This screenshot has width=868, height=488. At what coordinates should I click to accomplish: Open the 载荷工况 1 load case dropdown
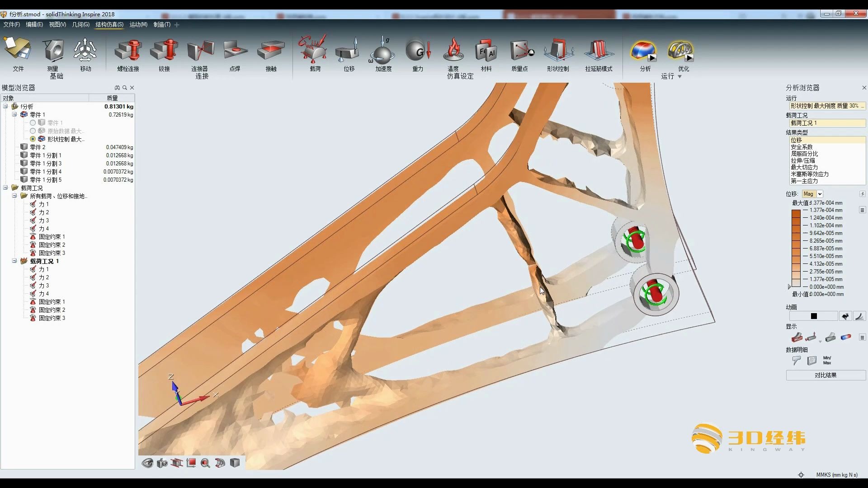[827, 123]
